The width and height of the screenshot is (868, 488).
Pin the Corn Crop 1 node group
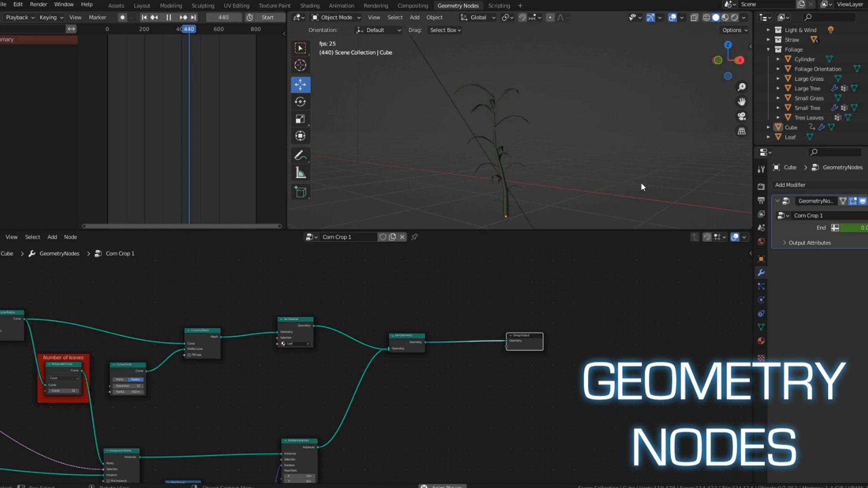pyautogui.click(x=414, y=237)
